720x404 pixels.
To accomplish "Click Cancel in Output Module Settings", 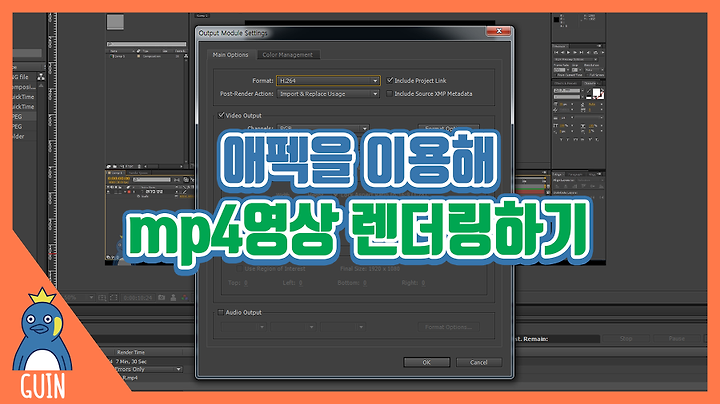I will (478, 362).
